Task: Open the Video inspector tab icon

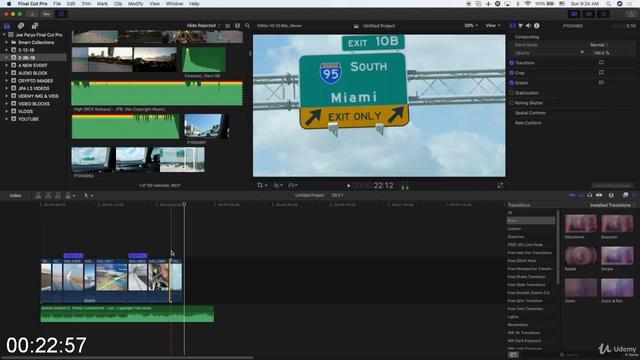Action: tap(513, 26)
